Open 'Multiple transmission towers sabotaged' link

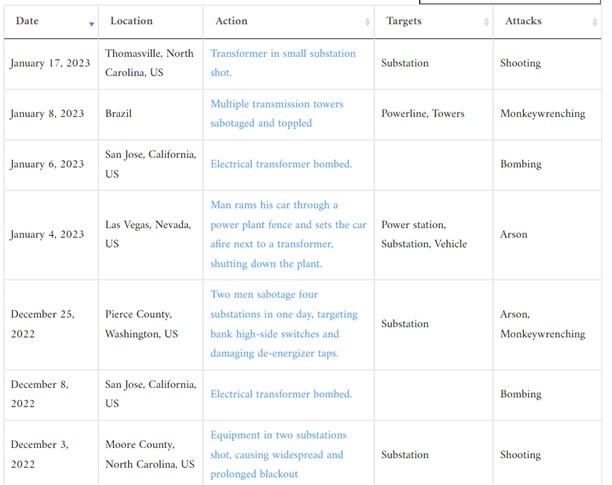point(277,114)
